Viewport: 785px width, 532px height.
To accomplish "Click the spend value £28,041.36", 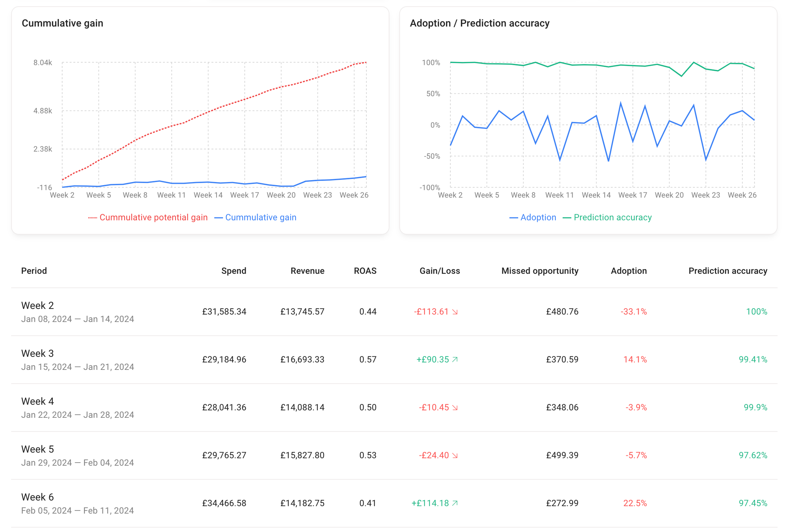I will [224, 407].
